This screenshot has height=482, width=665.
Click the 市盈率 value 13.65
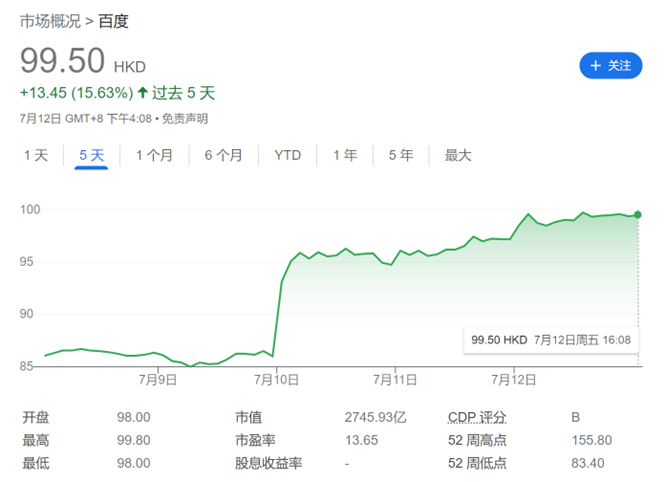361,440
